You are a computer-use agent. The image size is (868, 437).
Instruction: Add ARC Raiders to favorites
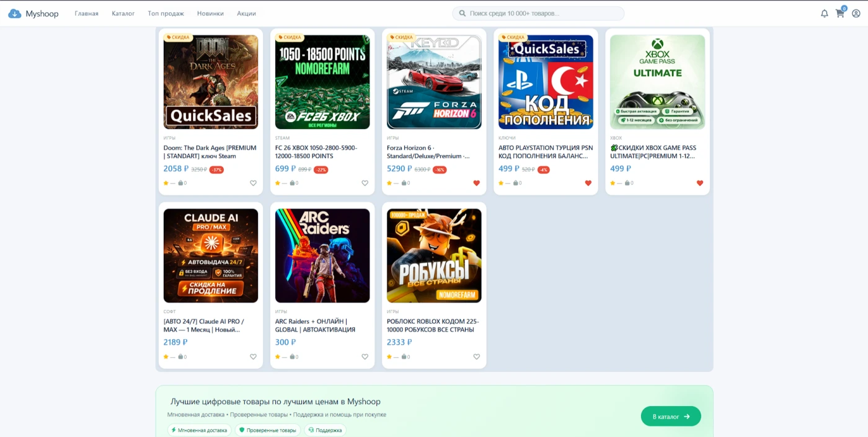365,356
